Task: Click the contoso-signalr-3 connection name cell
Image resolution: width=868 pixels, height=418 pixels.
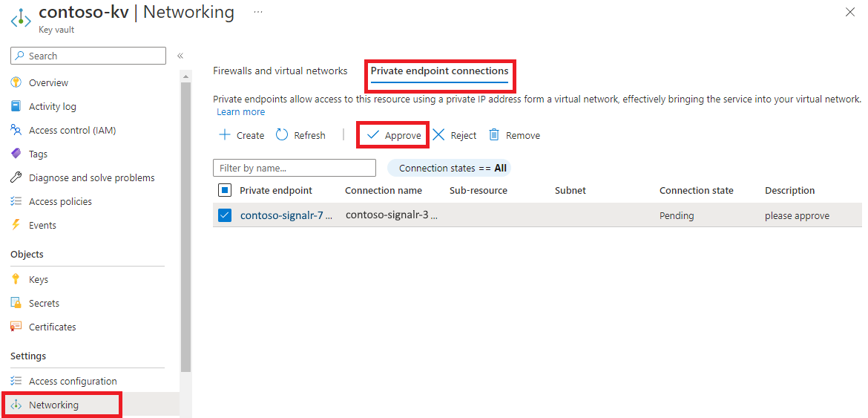Action: point(392,215)
